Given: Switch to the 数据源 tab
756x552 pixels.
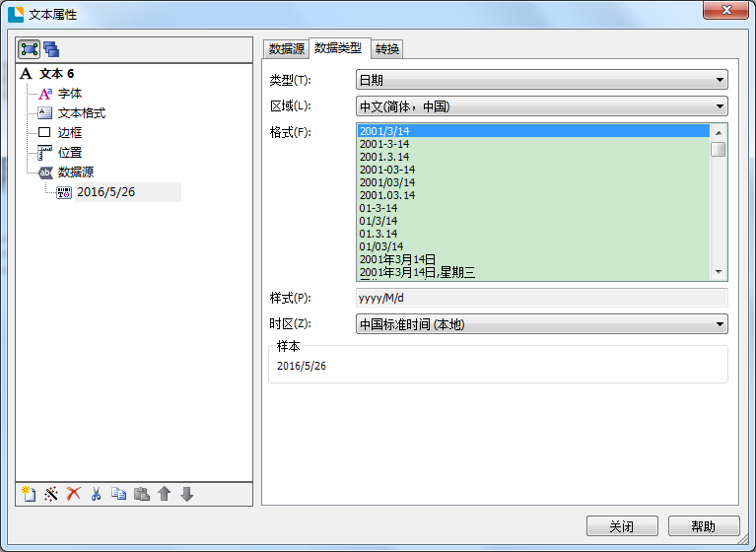Looking at the screenshot, I should (286, 49).
